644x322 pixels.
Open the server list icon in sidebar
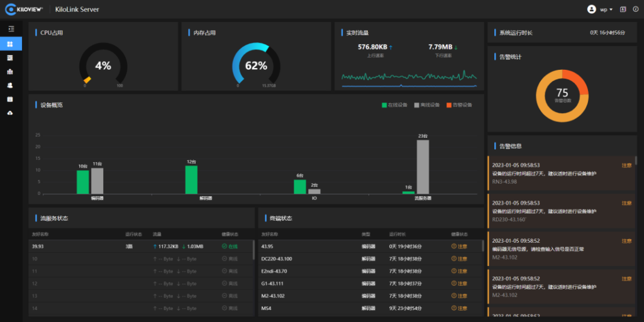(10, 57)
